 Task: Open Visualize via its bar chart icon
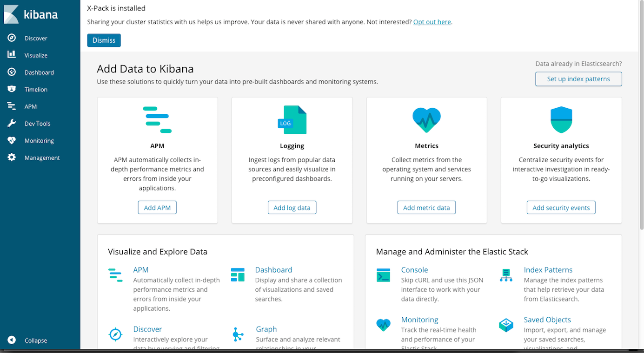[12, 55]
